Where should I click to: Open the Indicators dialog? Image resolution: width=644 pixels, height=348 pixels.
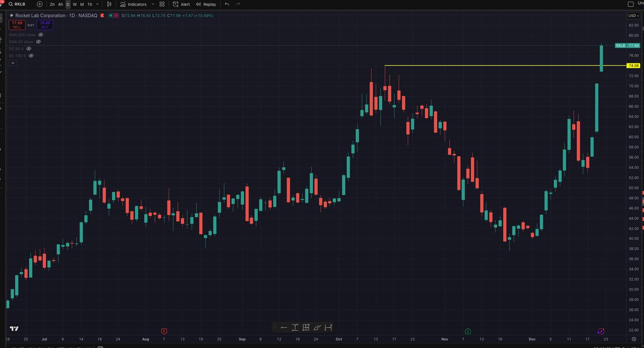[133, 4]
